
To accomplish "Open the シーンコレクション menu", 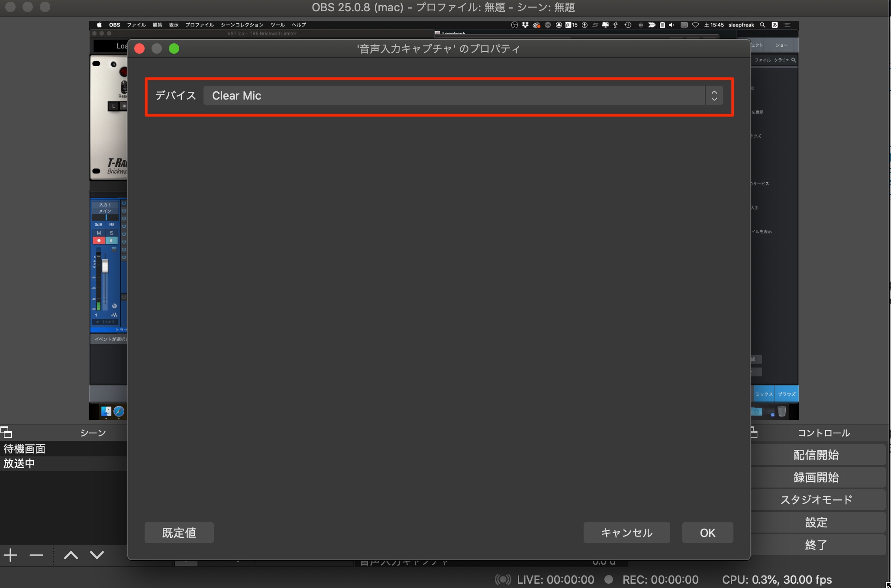I will [x=242, y=25].
